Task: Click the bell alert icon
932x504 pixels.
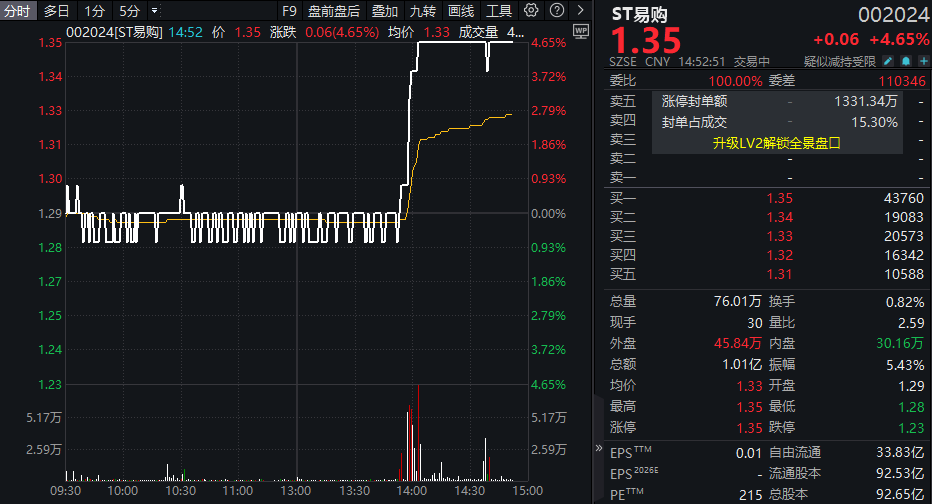Action: (x=904, y=61)
